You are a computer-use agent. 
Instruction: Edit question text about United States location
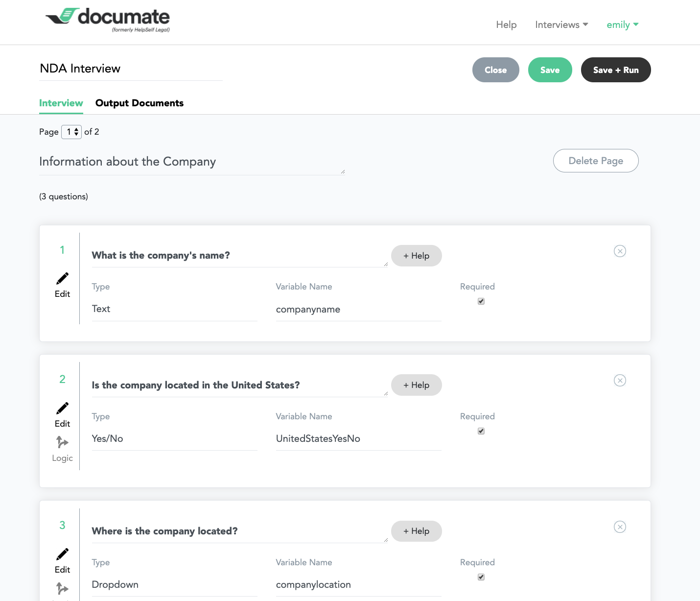pos(240,385)
